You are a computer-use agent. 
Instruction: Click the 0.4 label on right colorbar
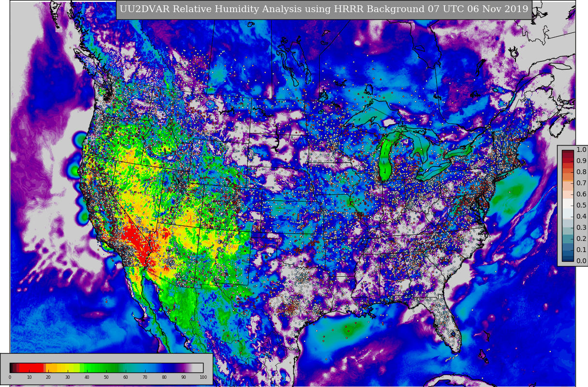click(581, 217)
